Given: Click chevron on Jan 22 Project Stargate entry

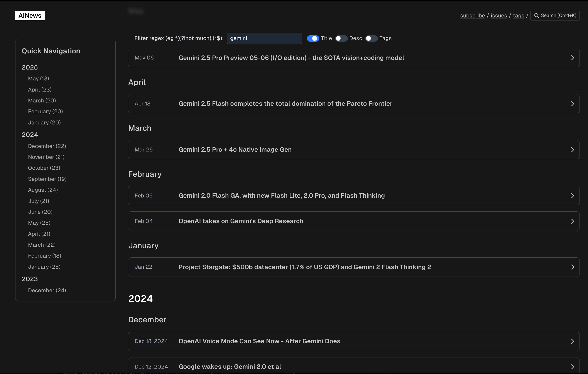Looking at the screenshot, I should point(572,267).
